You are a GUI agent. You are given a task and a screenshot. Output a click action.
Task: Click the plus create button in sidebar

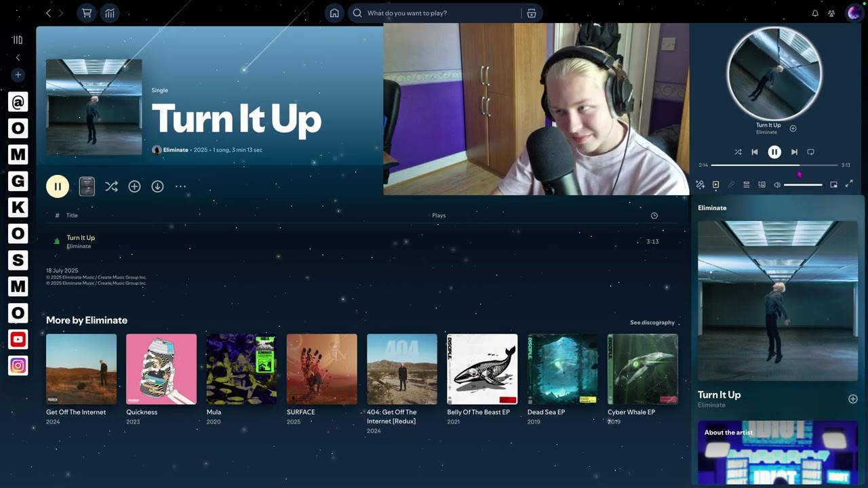(18, 75)
